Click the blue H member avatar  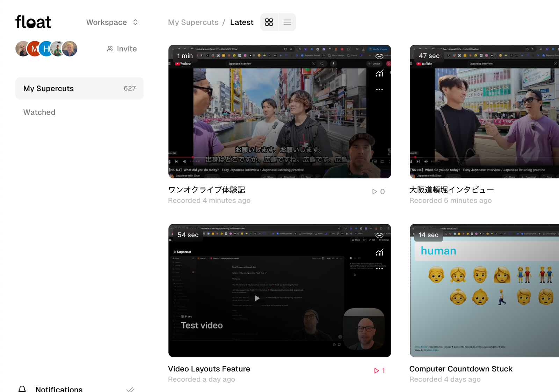click(46, 49)
